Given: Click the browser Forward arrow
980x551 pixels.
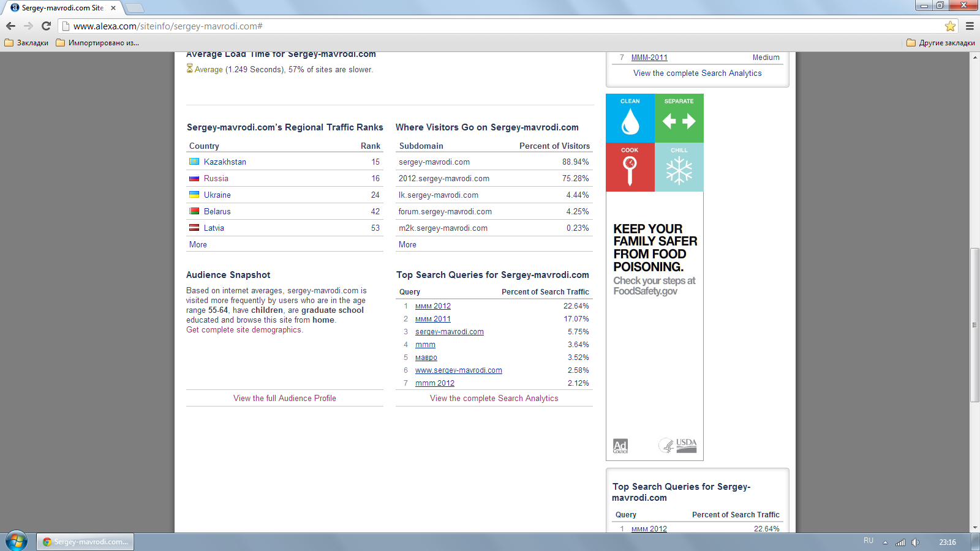Looking at the screenshot, I should click(28, 26).
